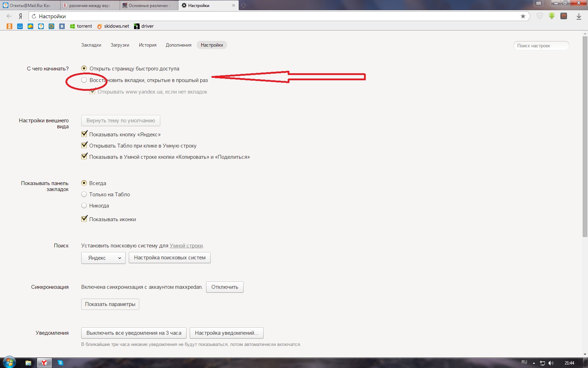Image resolution: width=588 pixels, height=368 pixels.
Task: Open Yandex home via the Я button
Action: [x=20, y=16]
